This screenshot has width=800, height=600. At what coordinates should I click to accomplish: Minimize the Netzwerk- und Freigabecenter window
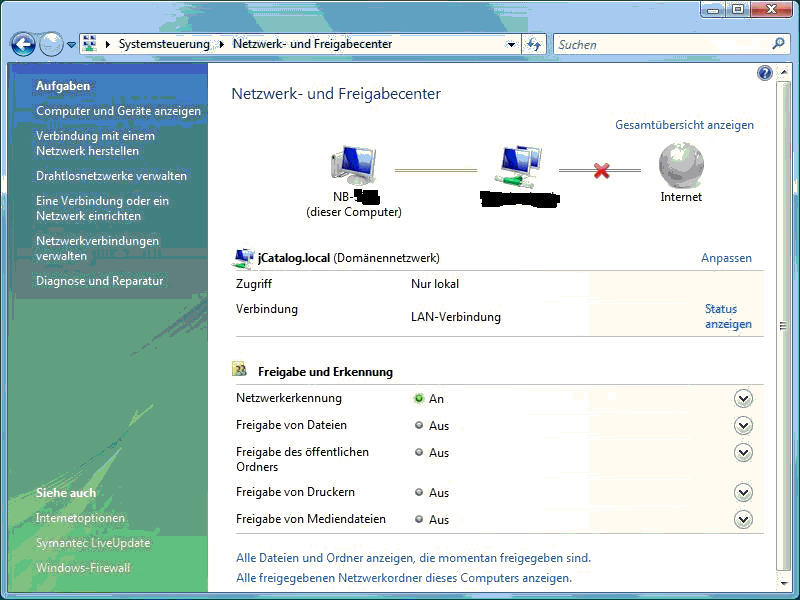point(714,10)
